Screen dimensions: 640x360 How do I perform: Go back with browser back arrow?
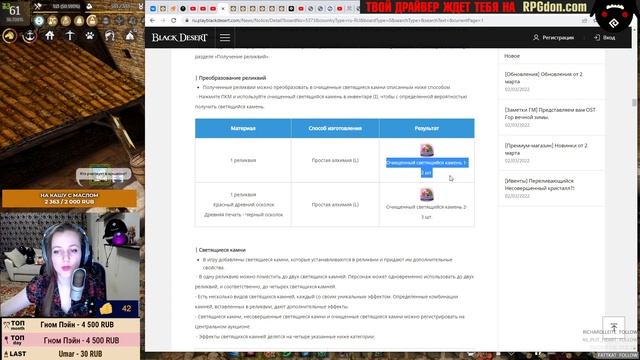click(152, 20)
